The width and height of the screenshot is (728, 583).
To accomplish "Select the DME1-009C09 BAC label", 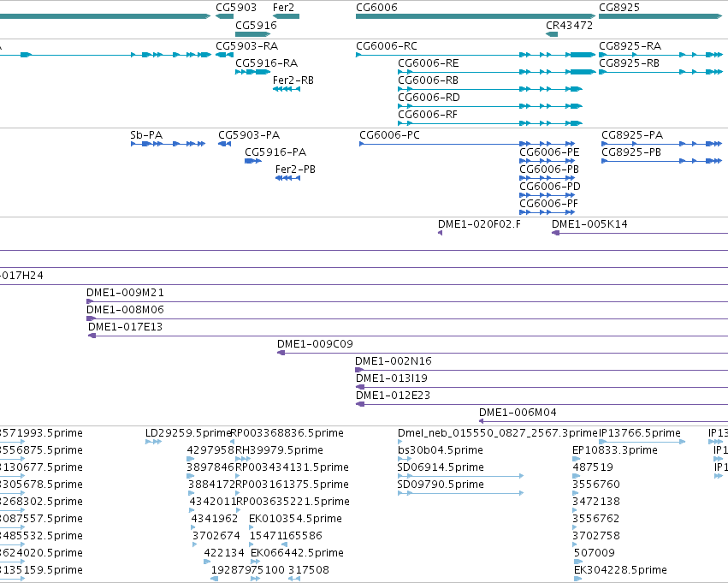I will point(315,344).
